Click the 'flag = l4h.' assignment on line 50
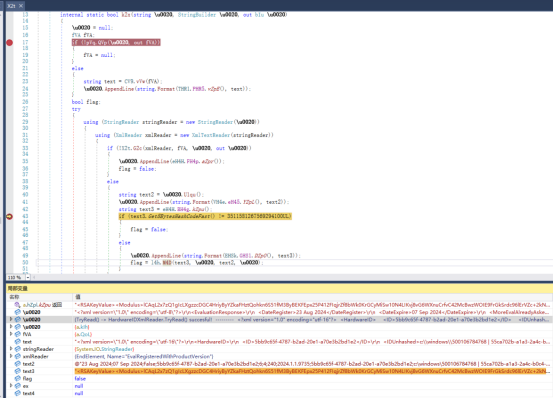This screenshot has width=553, height=399. pyautogui.click(x=197, y=263)
